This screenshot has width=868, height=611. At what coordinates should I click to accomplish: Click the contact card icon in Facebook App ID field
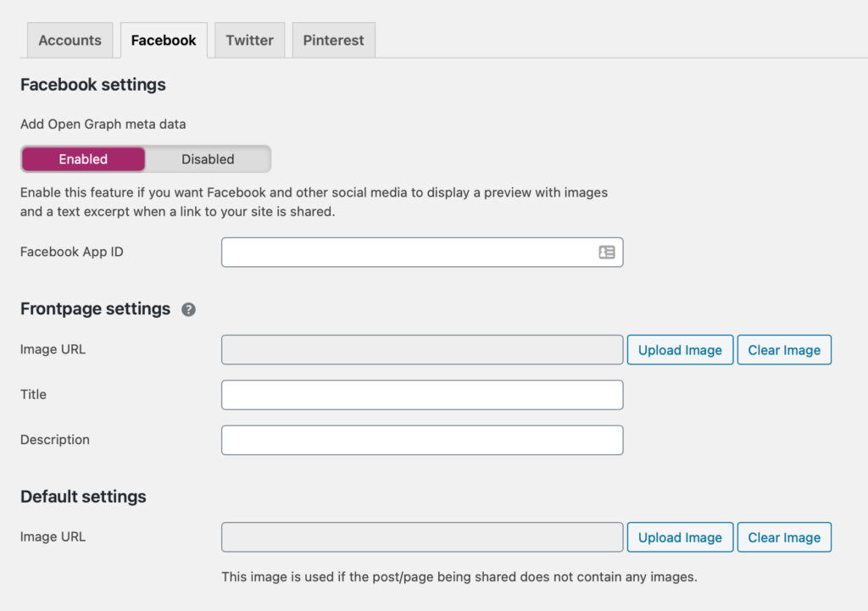pyautogui.click(x=607, y=253)
